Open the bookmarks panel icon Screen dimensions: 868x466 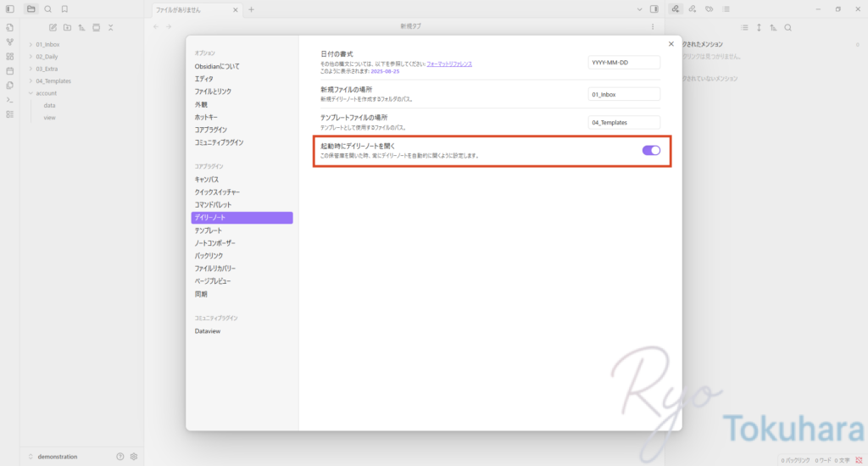pyautogui.click(x=64, y=8)
